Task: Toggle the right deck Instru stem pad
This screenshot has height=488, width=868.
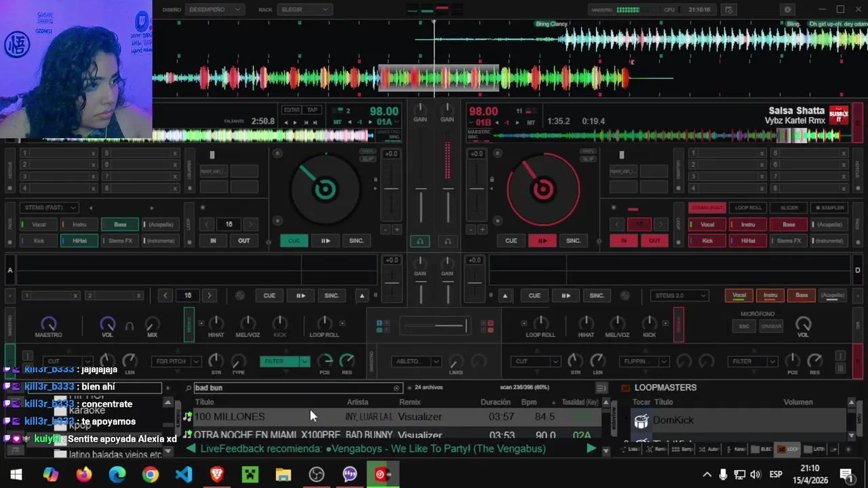Action: (748, 224)
